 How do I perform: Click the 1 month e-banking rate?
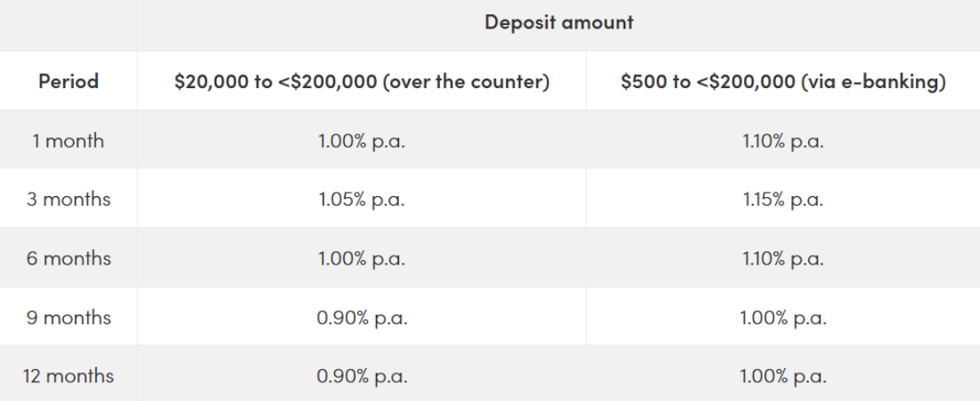click(x=780, y=140)
